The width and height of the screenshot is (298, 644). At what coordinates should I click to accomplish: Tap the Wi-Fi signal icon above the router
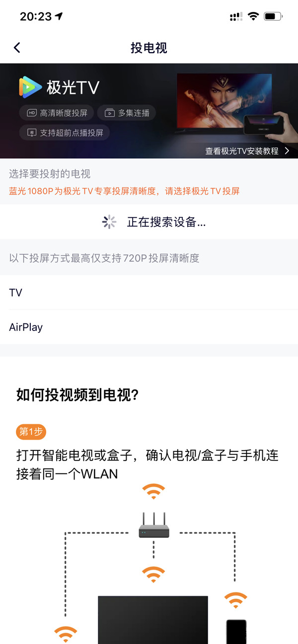(153, 492)
